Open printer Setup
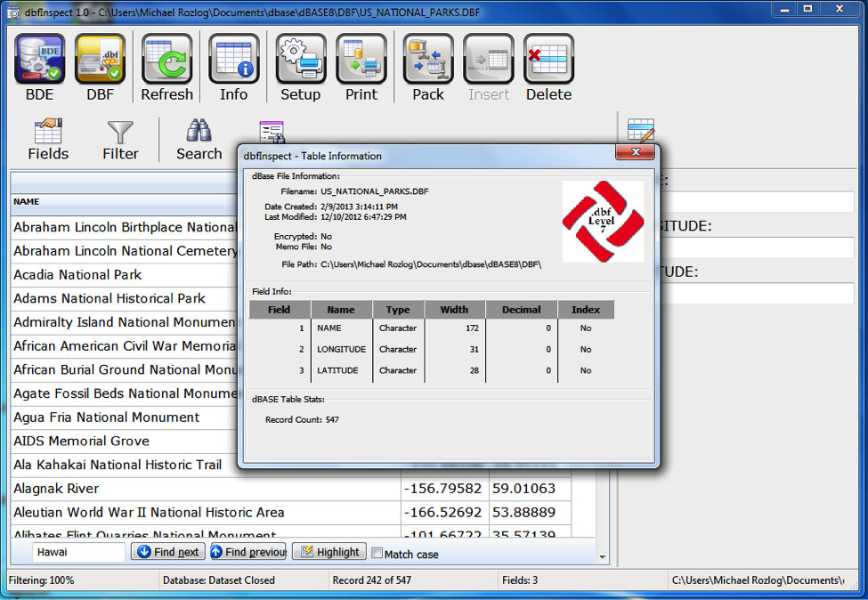 [x=301, y=68]
